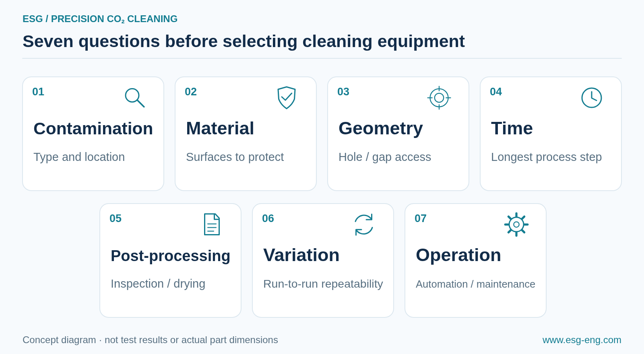The height and width of the screenshot is (354, 644).
Task: Click the 'Concept diagram' footer note
Action: [151, 340]
